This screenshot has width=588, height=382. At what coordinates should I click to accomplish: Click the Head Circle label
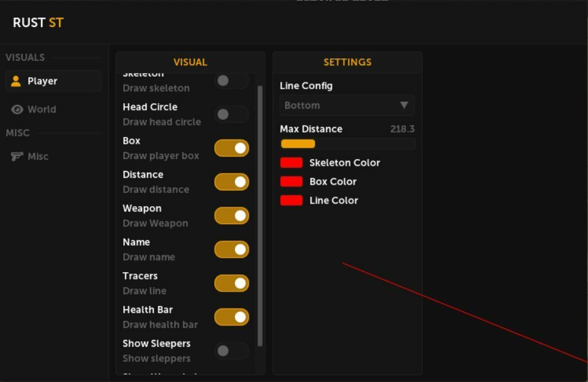150,107
